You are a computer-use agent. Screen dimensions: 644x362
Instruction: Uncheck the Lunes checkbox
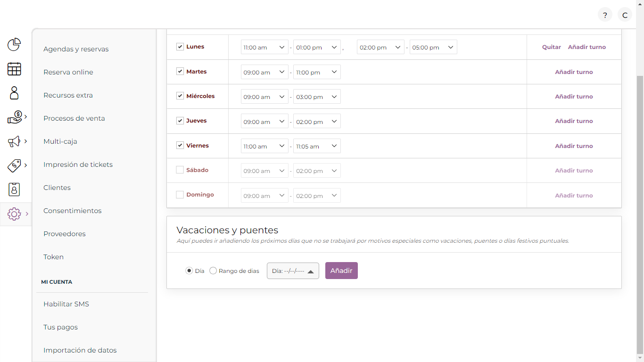point(180,47)
